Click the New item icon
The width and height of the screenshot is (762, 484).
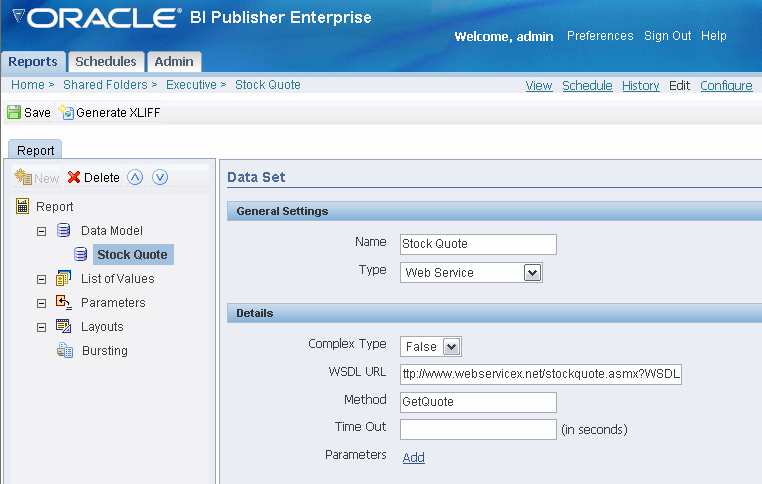(x=23, y=177)
